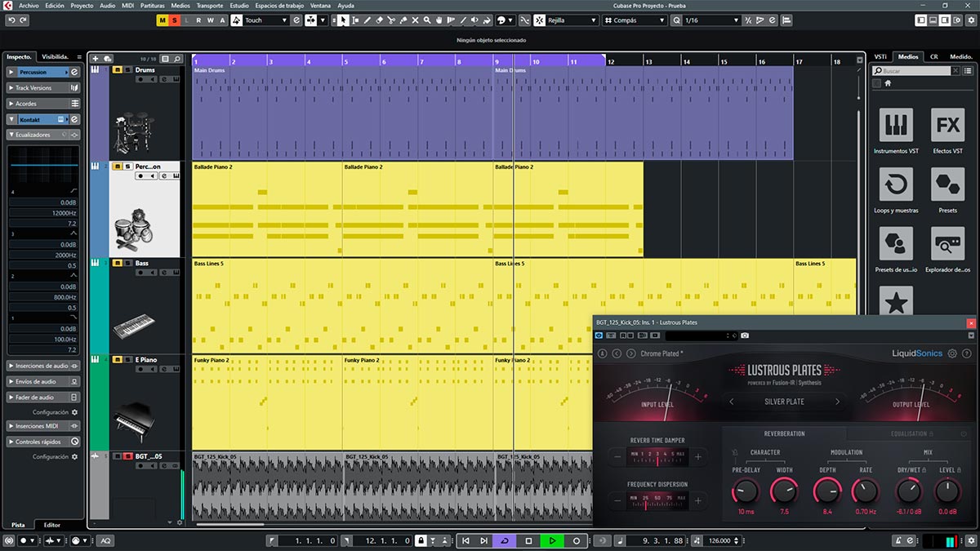Click the frequency dispersion minus button
The height and width of the screenshot is (551, 980).
[617, 501]
